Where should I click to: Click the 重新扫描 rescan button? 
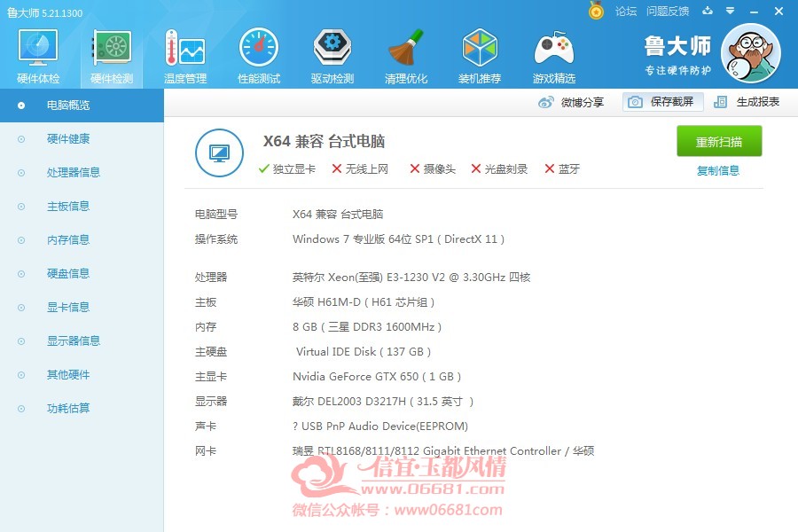[x=719, y=141]
